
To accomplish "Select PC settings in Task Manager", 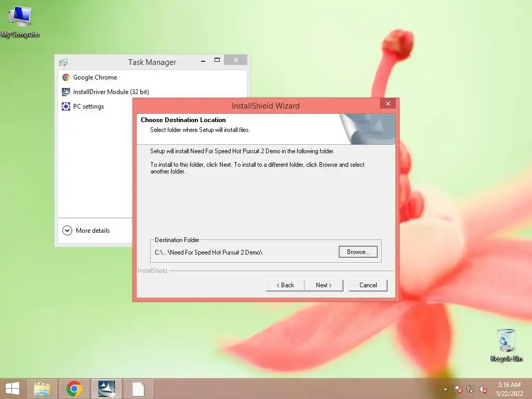I will coord(96,107).
